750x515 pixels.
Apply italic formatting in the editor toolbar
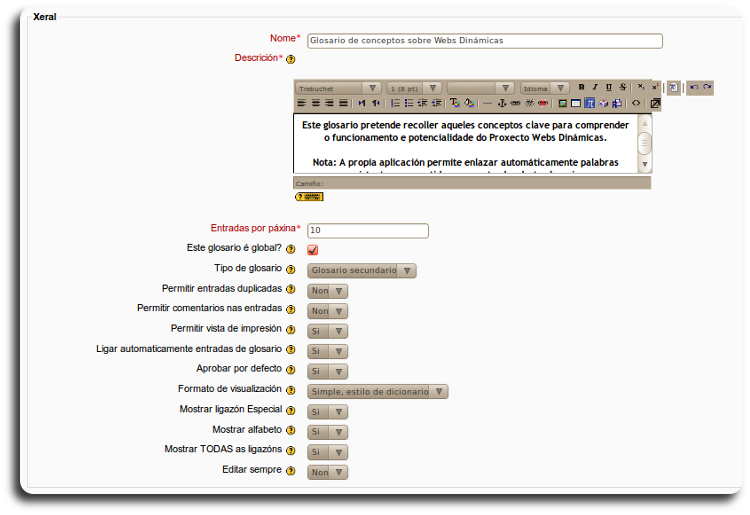(595, 88)
